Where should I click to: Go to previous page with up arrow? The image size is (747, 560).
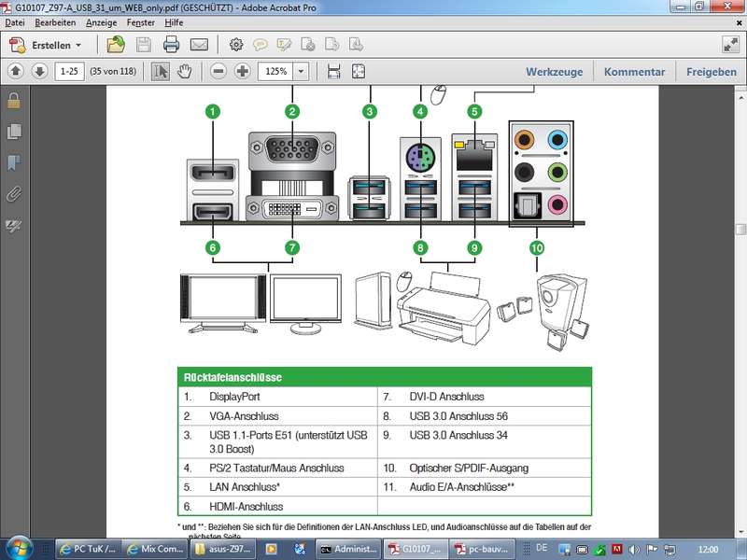pos(16,71)
